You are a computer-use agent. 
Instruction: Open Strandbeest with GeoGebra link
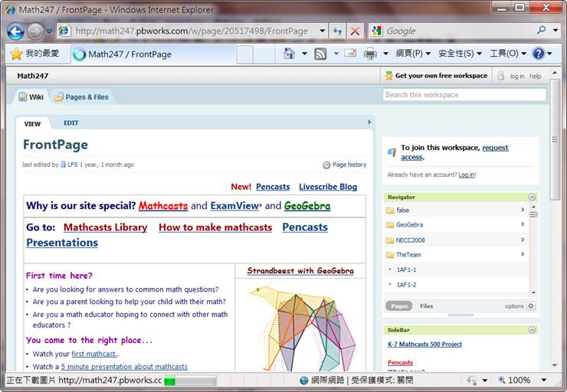[x=300, y=270]
